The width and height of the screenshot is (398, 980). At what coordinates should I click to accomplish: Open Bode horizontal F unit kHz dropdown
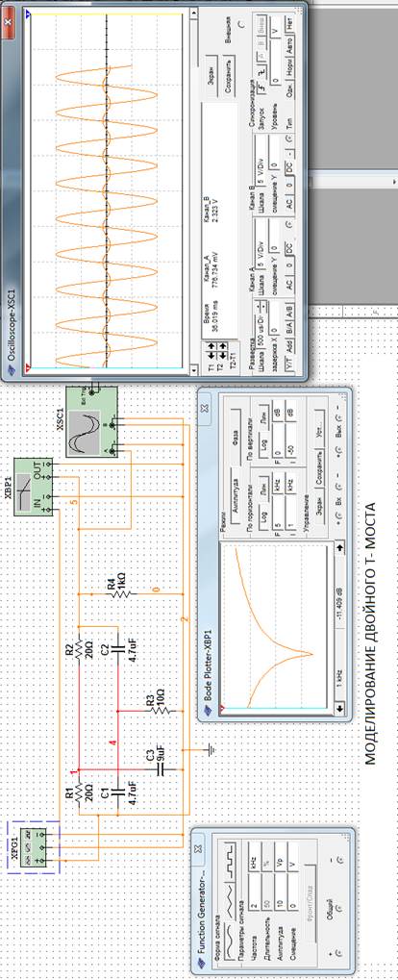coord(277,485)
